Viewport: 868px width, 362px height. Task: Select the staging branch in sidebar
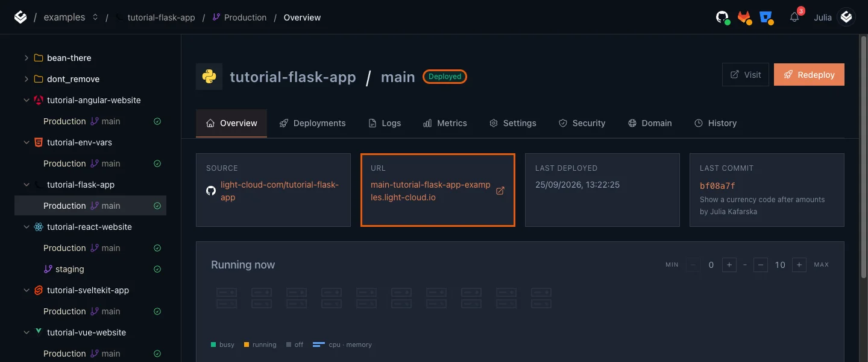click(90, 269)
